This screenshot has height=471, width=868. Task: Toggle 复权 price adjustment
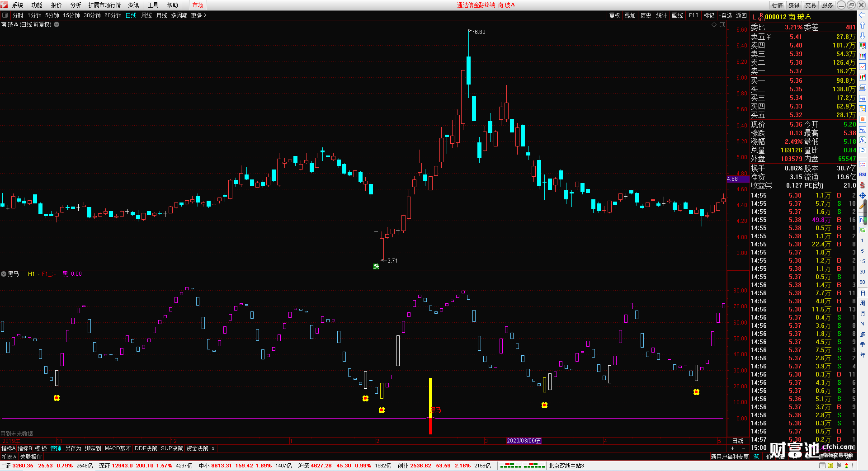[614, 15]
